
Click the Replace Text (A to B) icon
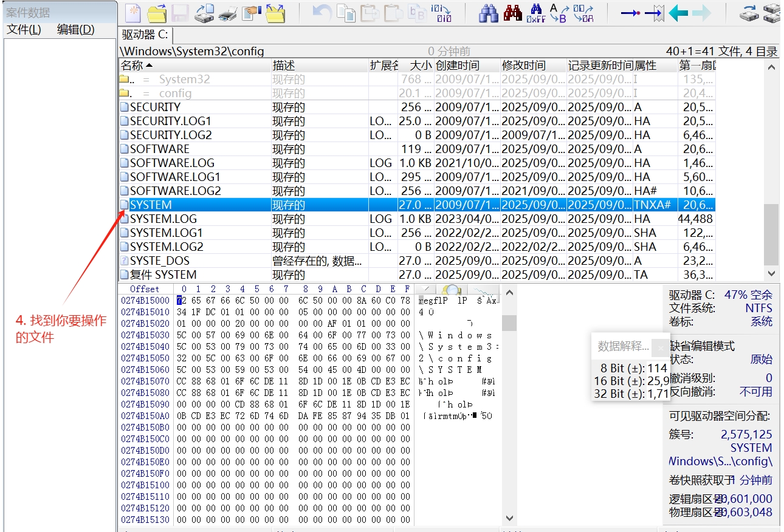coord(558,13)
